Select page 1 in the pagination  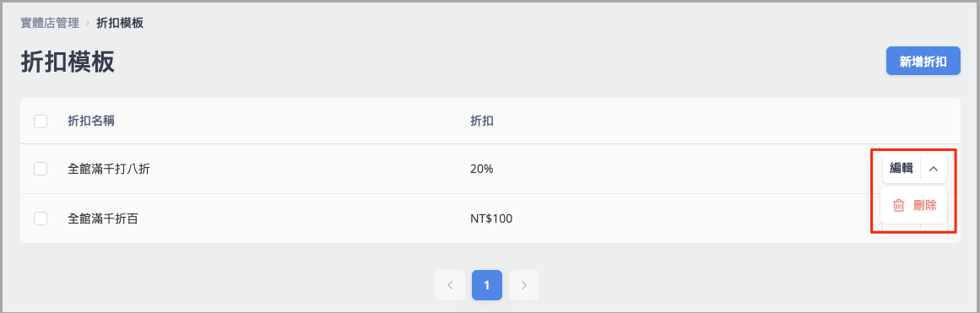487,285
